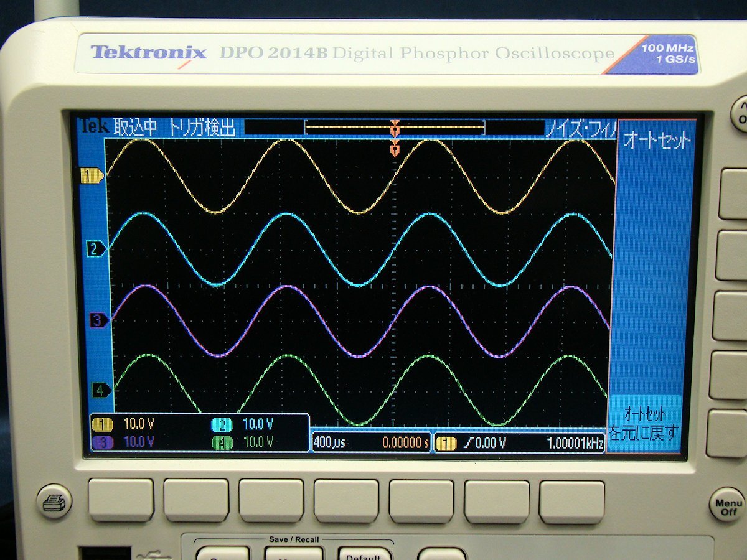Click channel 3's 10.0 V scale value
The width and height of the screenshot is (747, 560).
coord(138,441)
